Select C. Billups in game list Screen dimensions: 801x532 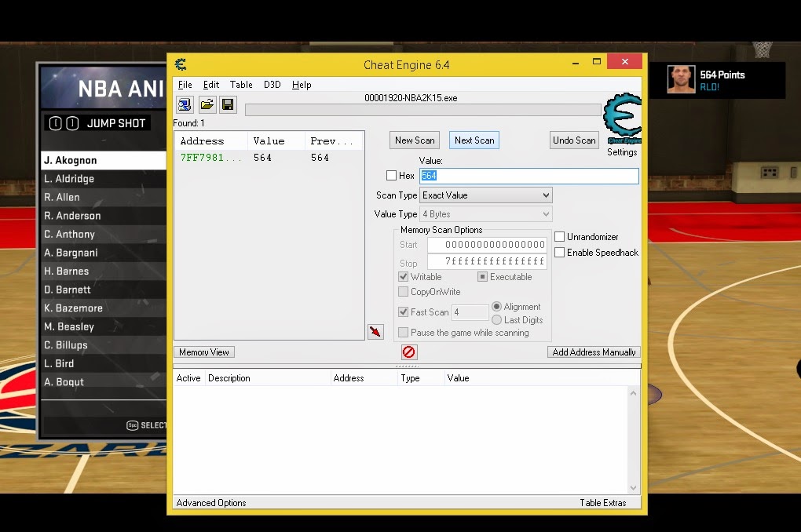[104, 345]
